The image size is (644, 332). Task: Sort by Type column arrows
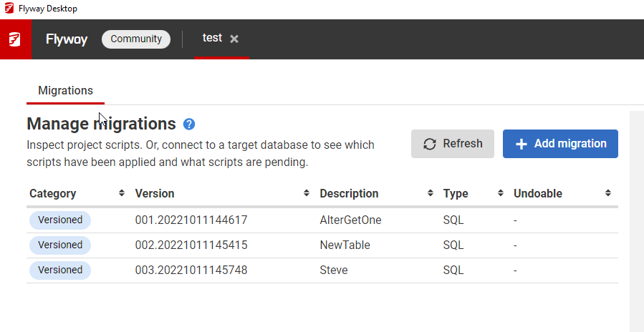[500, 193]
